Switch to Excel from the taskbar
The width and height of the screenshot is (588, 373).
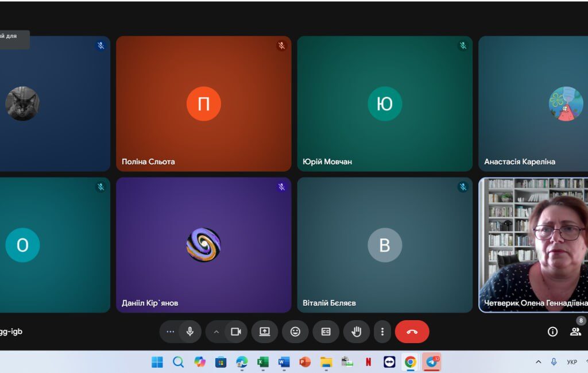[x=262, y=362]
